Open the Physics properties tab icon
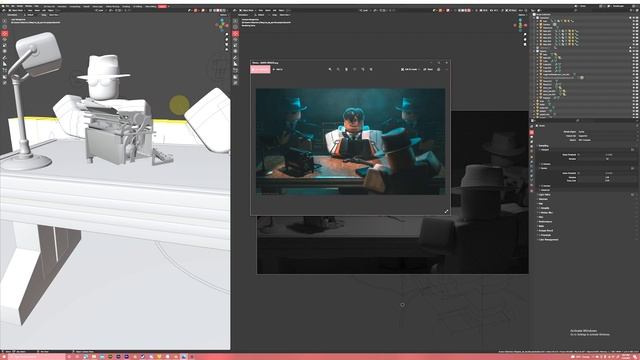 tap(531, 171)
